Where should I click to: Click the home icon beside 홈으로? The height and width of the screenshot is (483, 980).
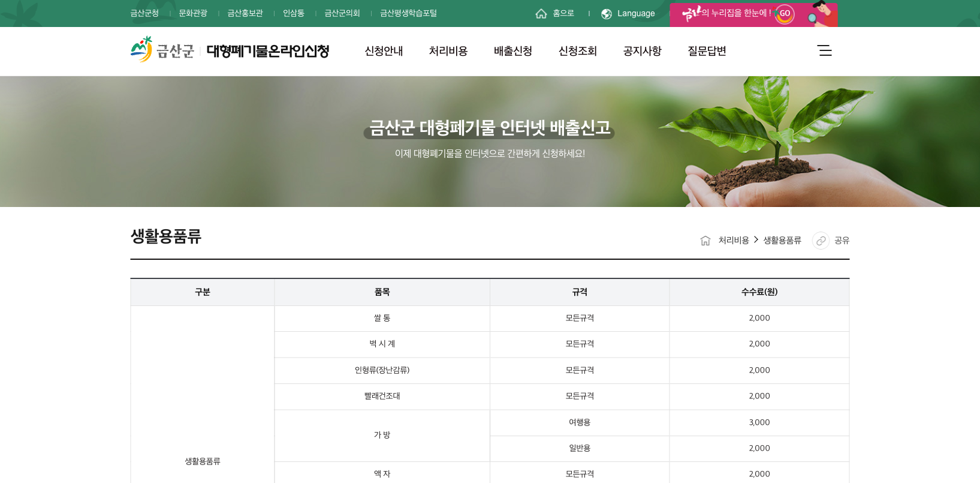tap(541, 13)
